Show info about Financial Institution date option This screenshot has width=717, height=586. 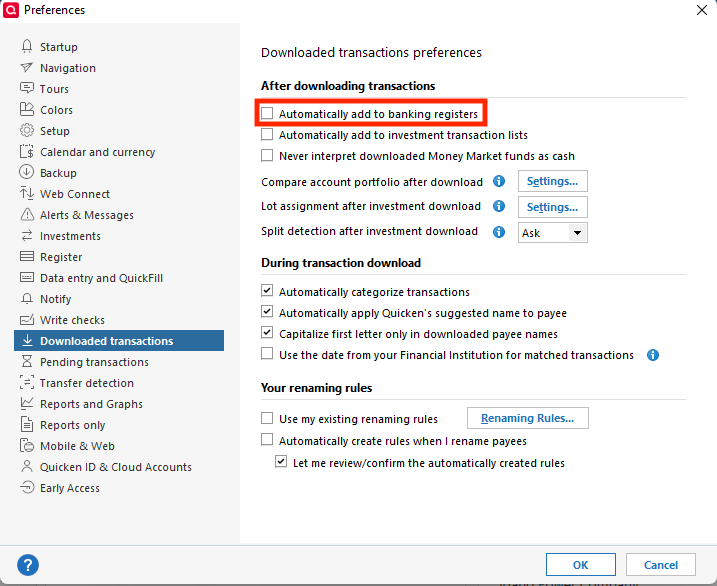(x=653, y=355)
